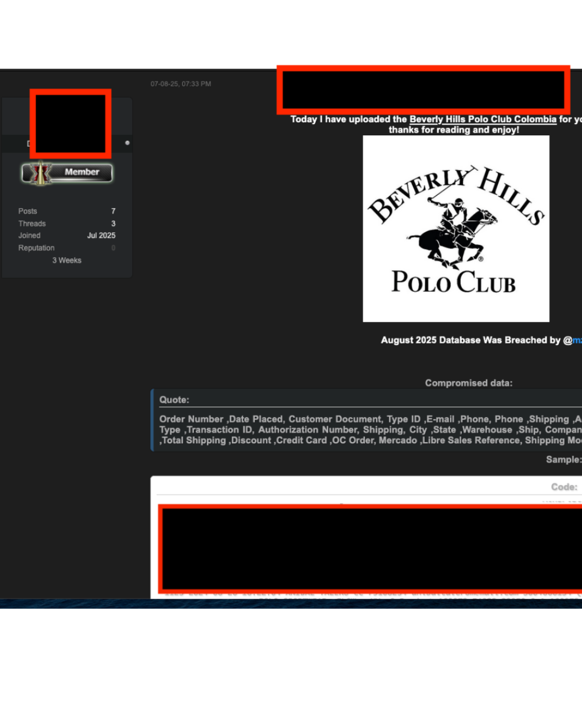
Task: Click the user online status dot
Action: pos(127,143)
